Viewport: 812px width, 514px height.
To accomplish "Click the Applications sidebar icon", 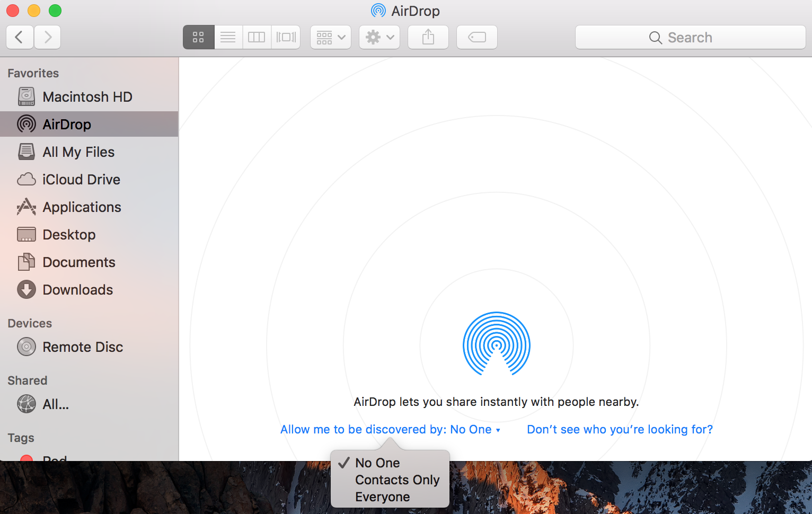I will (27, 207).
